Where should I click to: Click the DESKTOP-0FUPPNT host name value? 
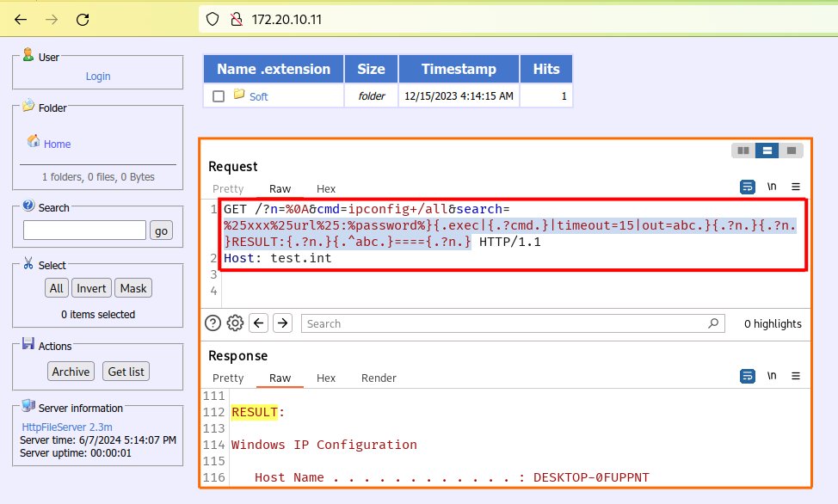pos(591,477)
